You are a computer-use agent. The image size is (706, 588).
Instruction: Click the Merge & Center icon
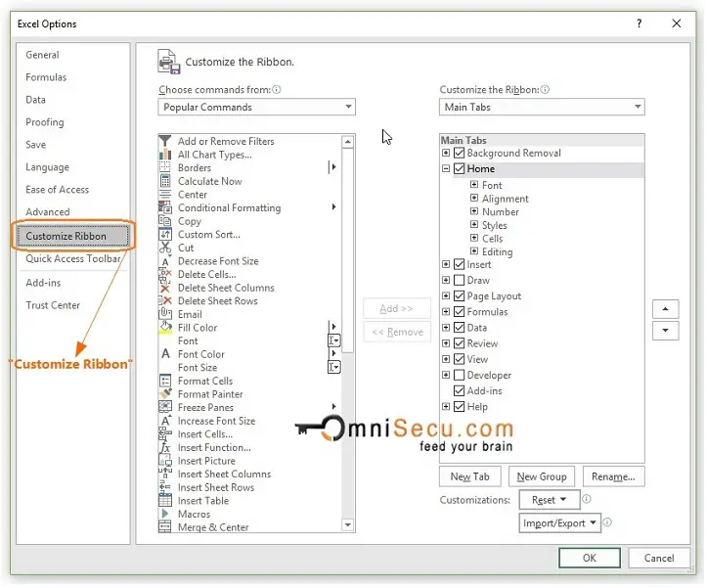tap(165, 527)
